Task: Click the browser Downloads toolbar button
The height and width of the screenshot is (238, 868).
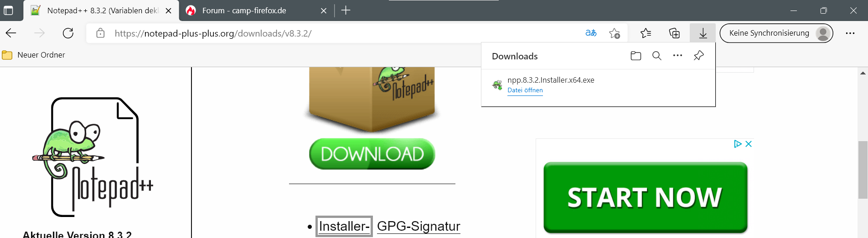Action: [703, 33]
